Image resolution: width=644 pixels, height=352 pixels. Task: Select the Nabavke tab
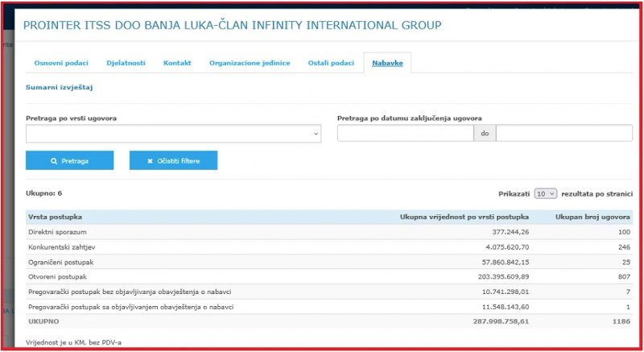point(387,63)
